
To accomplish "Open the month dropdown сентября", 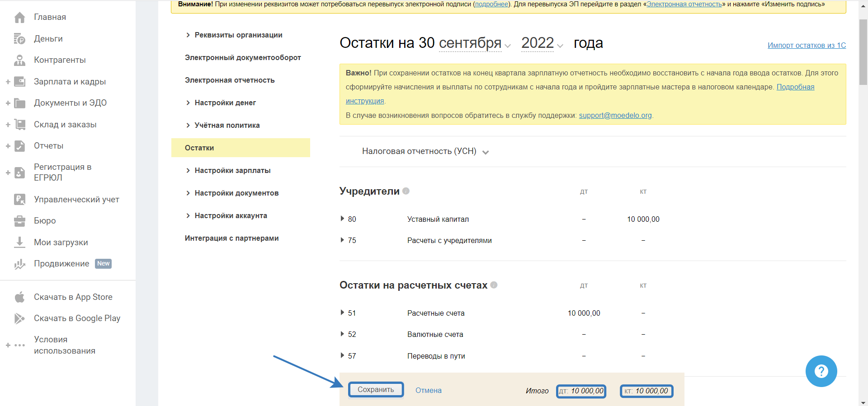I will coord(475,43).
